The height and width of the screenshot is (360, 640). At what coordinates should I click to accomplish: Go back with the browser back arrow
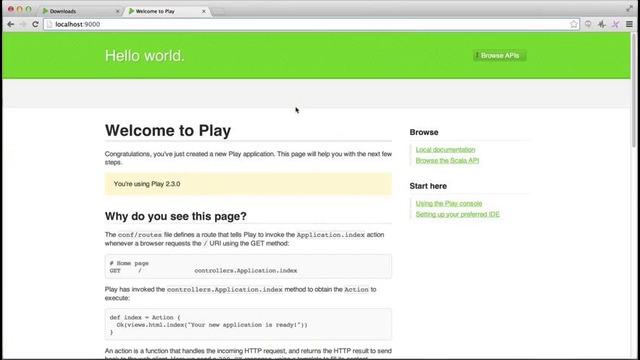[11, 24]
